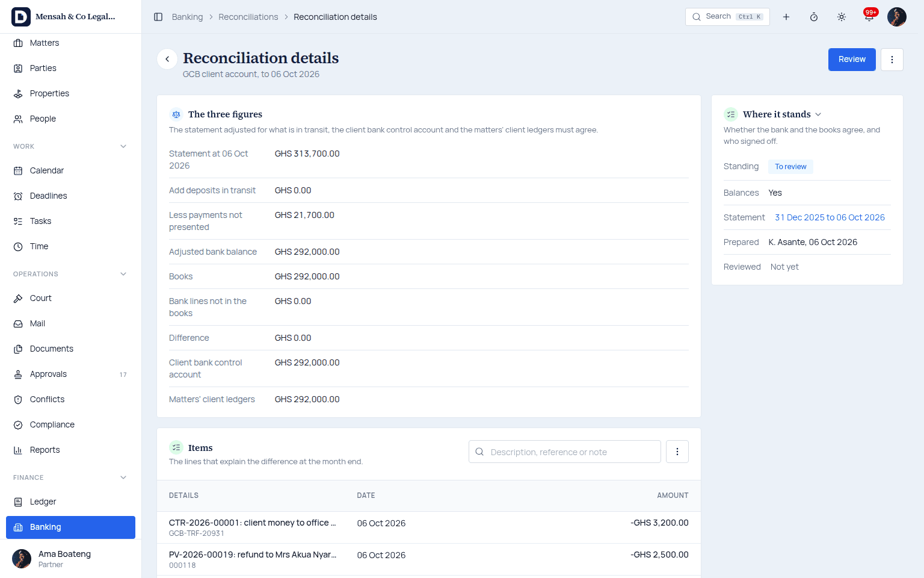Open the Mail page

pyautogui.click(x=70, y=323)
